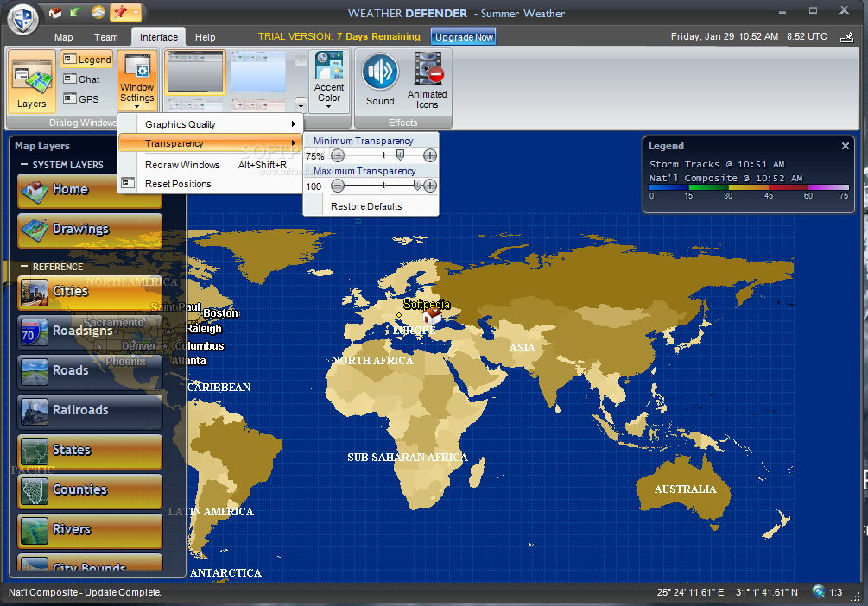Click the Railroads layer train icon
This screenshot has height=606, width=868.
[x=35, y=412]
